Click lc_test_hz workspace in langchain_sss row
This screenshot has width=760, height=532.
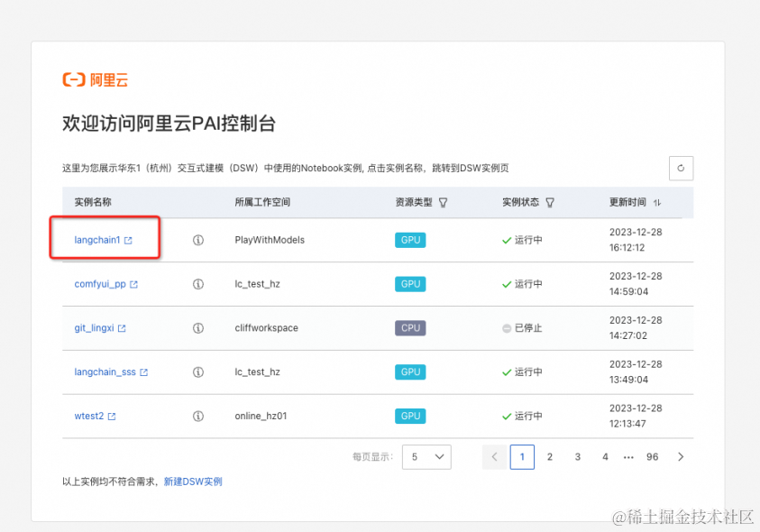coord(257,372)
